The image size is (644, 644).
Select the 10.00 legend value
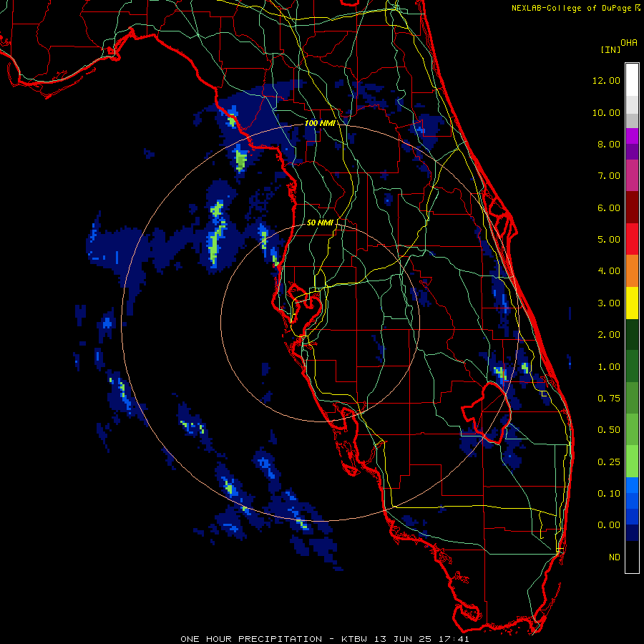[606, 112]
